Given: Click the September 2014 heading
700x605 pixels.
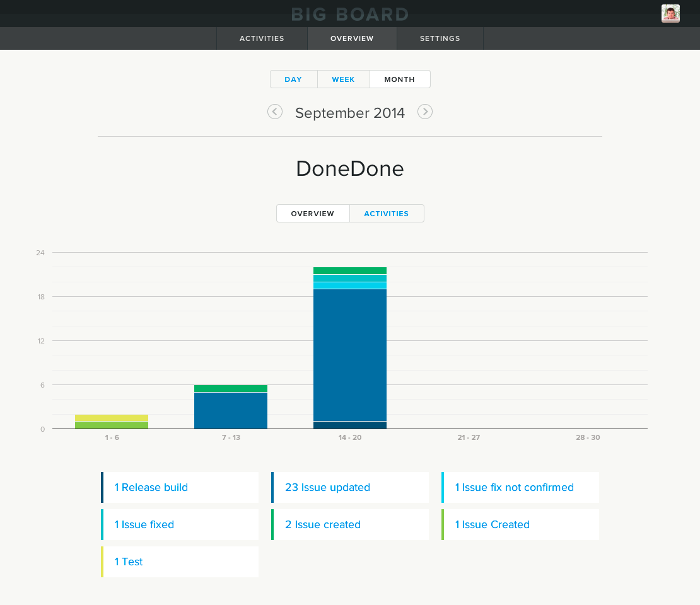Looking at the screenshot, I should pos(350,113).
